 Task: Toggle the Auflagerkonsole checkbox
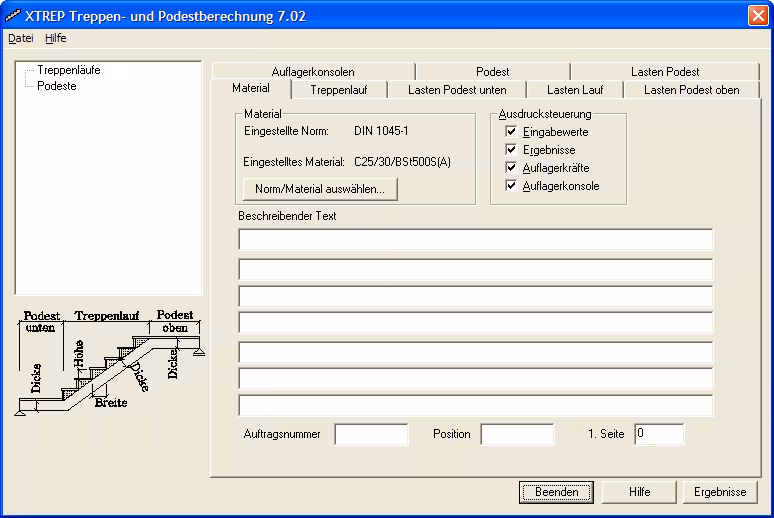tap(512, 186)
